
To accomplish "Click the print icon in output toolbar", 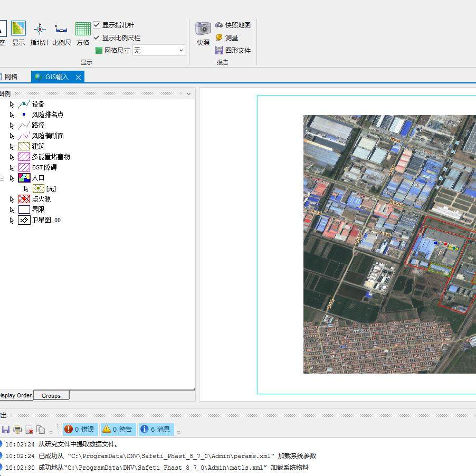I will tap(17, 430).
